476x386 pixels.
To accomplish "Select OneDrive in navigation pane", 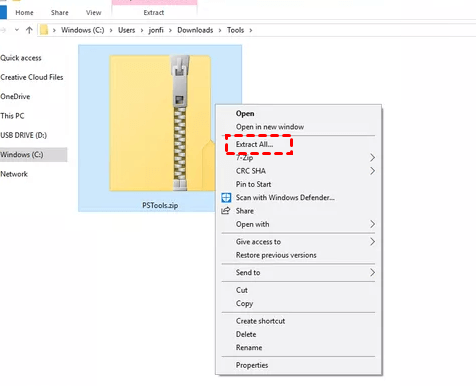I will [x=15, y=97].
